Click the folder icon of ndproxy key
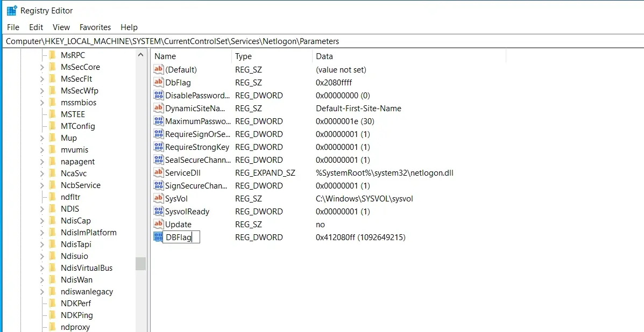The width and height of the screenshot is (644, 332). pyautogui.click(x=52, y=327)
